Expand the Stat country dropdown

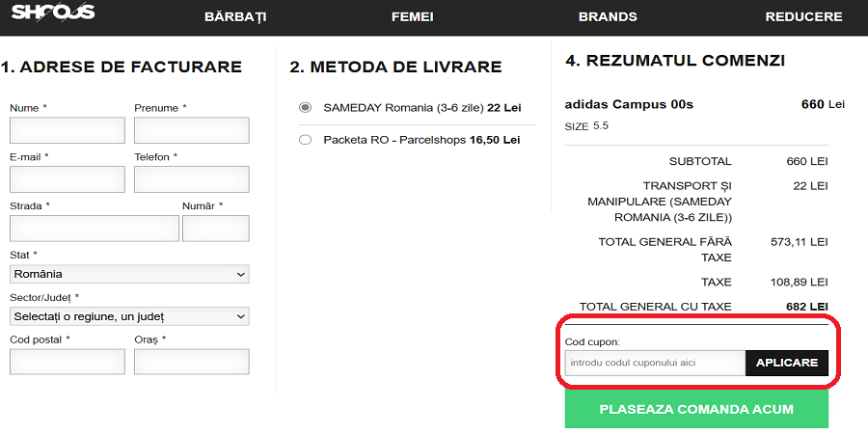(129, 275)
